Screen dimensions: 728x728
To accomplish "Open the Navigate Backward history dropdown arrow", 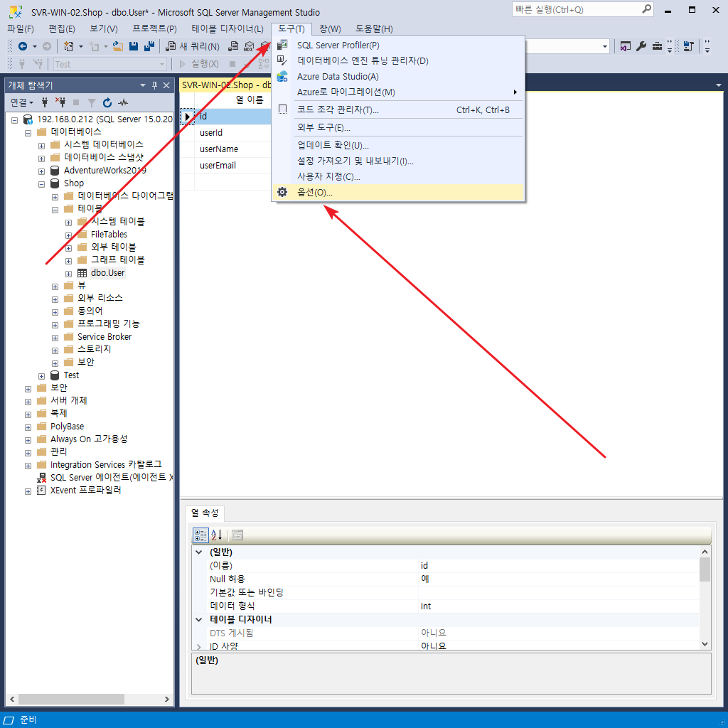I will pos(34,46).
